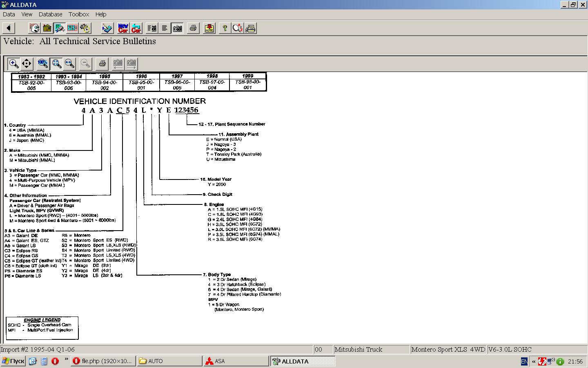588x368 pixels.
Task: Expand hidden system tray icons arrow
Action: tap(533, 361)
